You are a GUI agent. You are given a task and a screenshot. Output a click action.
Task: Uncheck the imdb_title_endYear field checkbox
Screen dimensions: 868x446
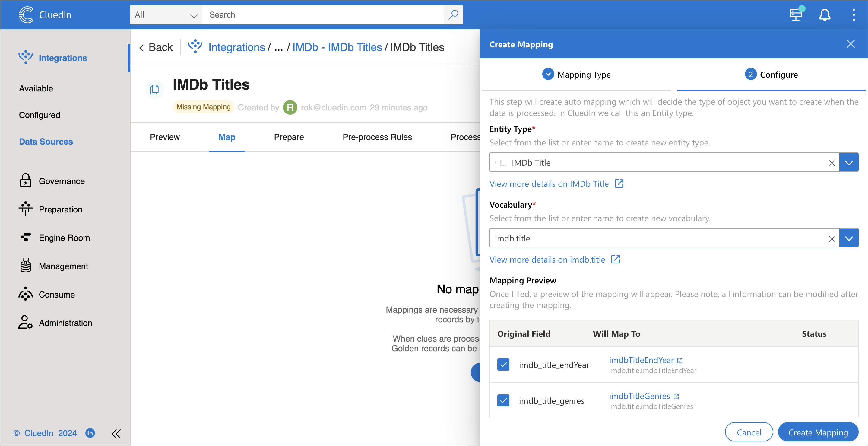tap(503, 365)
